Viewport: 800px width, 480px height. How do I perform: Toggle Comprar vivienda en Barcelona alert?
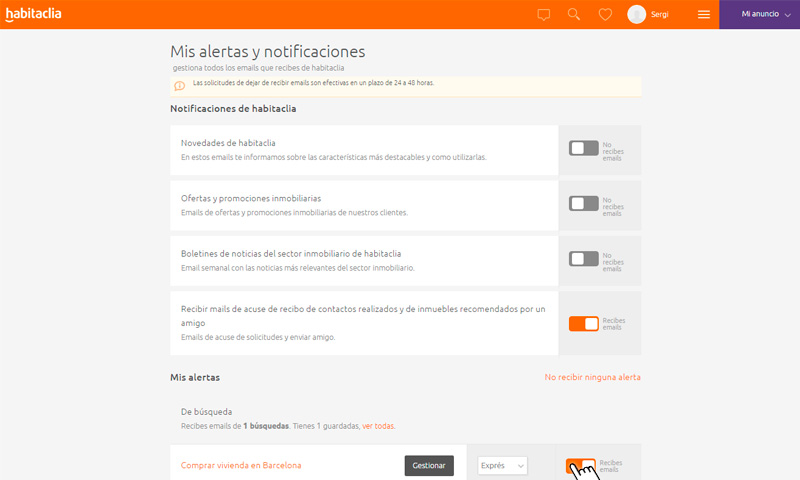(x=580, y=466)
